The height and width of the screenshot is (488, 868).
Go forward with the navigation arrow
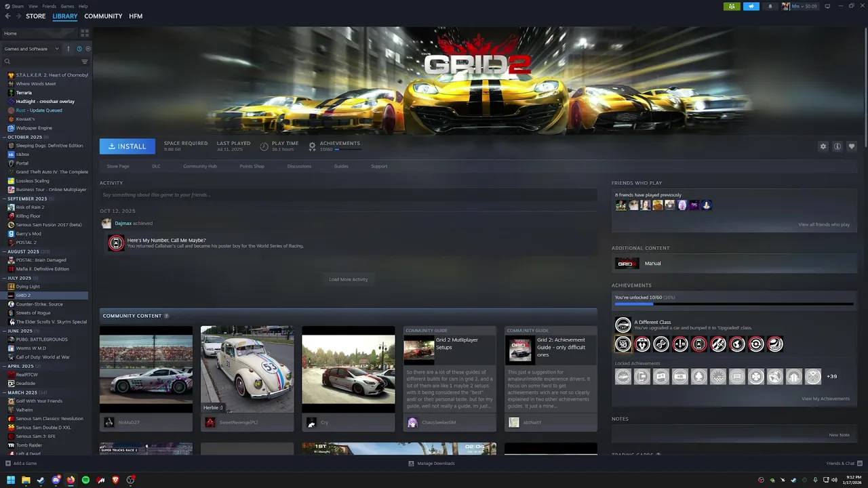coord(18,16)
